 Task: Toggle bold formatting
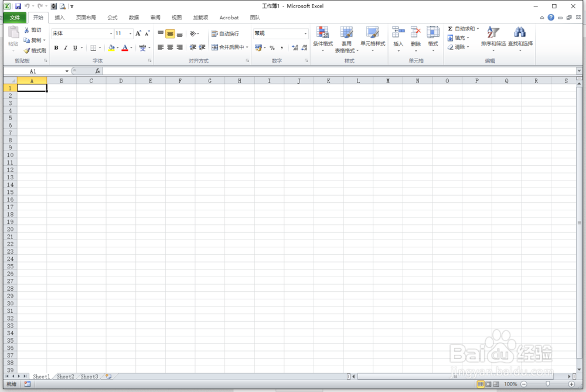(56, 47)
